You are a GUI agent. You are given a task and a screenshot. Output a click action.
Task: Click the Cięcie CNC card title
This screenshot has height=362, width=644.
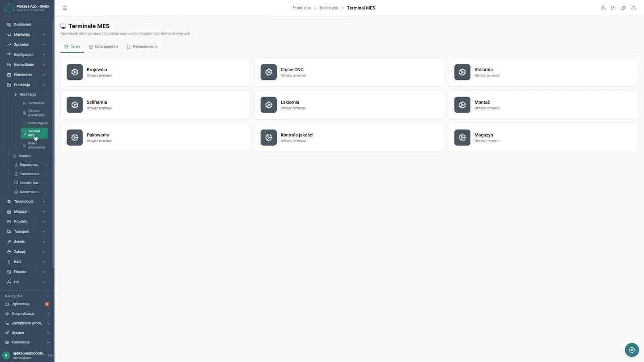tap(292, 70)
